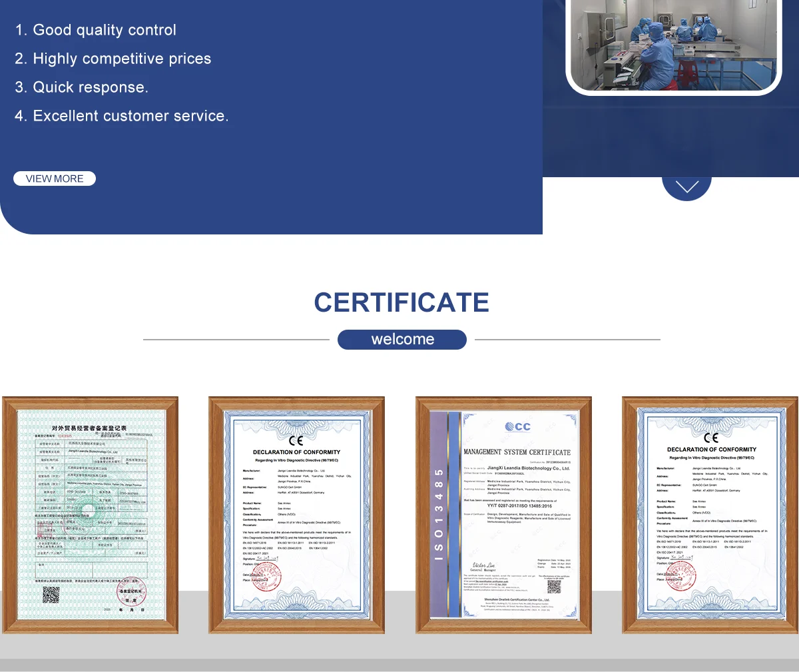The height and width of the screenshot is (672, 799).
Task: Select the text "4. Excellent customer service."
Action: coord(121,116)
